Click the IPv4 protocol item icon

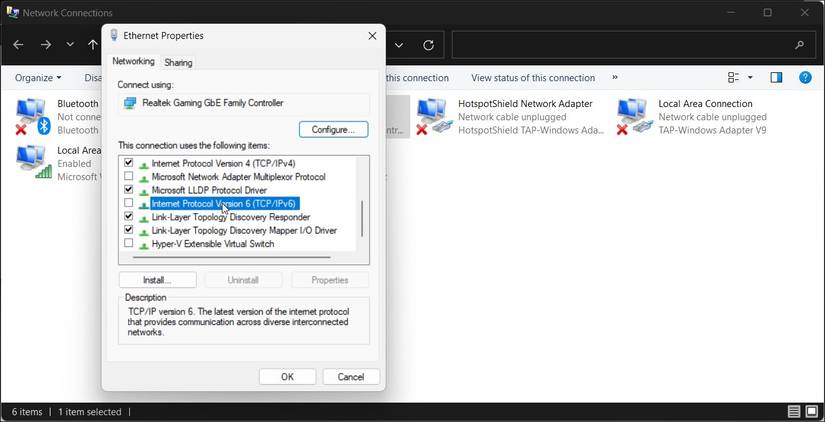[x=143, y=164]
